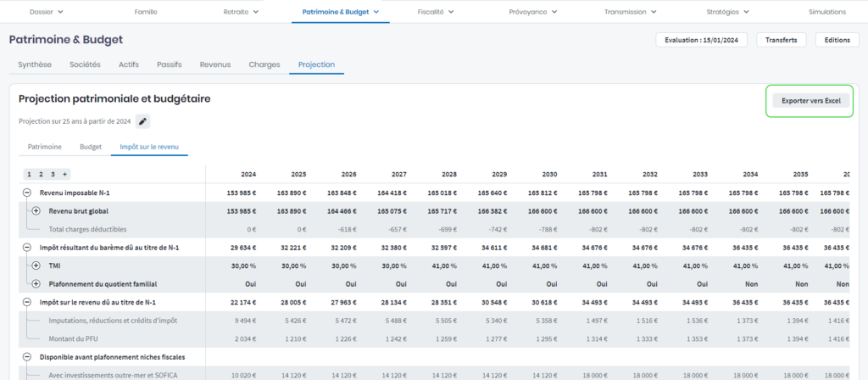Expand the Revenu brut global row
Viewport: 868px width, 380px height.
pyautogui.click(x=36, y=210)
